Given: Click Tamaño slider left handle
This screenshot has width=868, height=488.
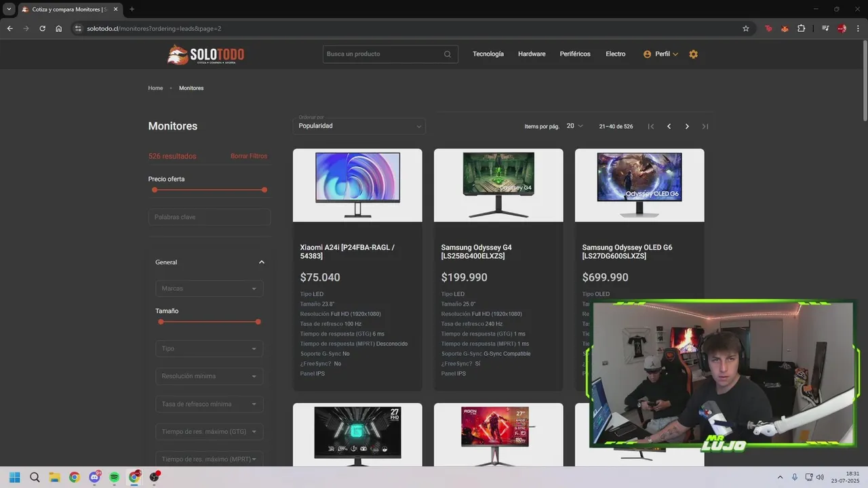Looking at the screenshot, I should pos(161,322).
